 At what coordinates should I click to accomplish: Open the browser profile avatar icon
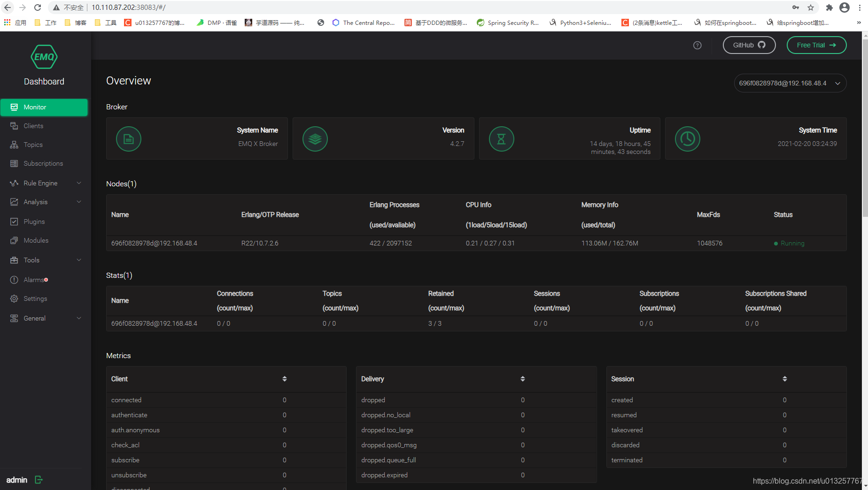(x=845, y=8)
